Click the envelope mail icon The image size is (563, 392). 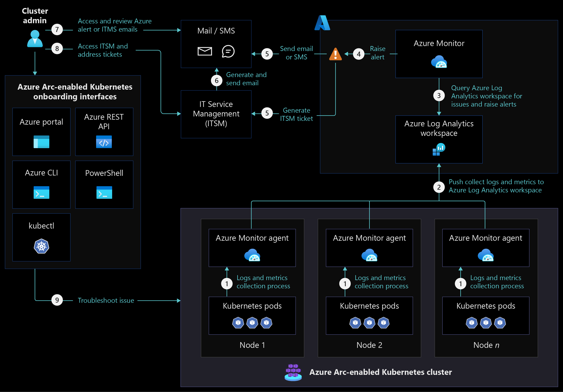205,51
